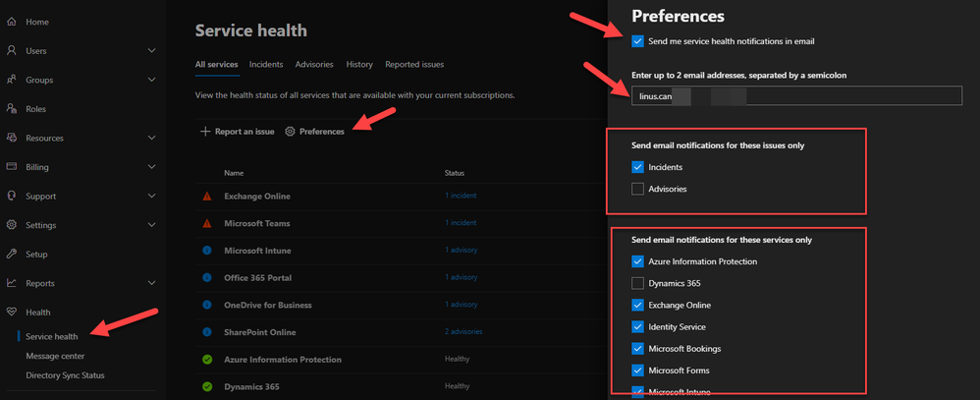The image size is (980, 400).
Task: Open the Reported issues tab
Action: tap(414, 65)
